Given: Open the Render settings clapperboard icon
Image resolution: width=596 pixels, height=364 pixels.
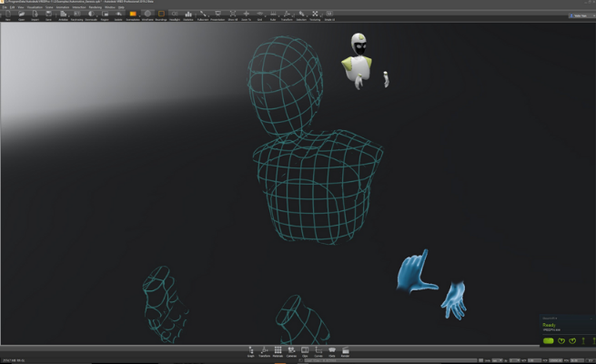Looking at the screenshot, I should [345, 351].
